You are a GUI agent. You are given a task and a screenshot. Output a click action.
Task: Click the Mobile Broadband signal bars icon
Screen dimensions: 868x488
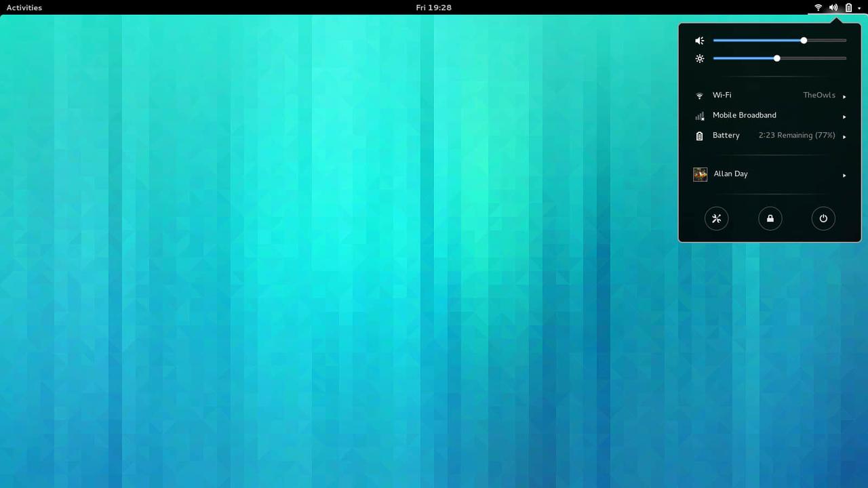700,116
